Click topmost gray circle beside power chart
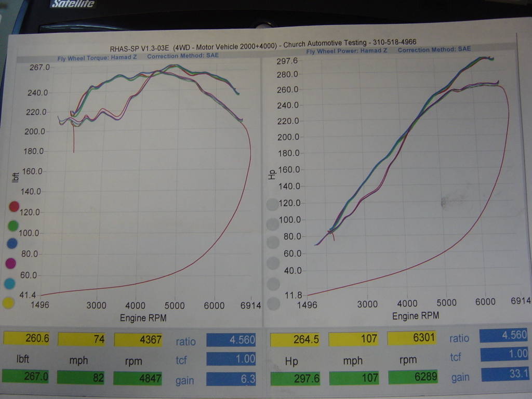The width and height of the screenshot is (532, 399). 272,205
